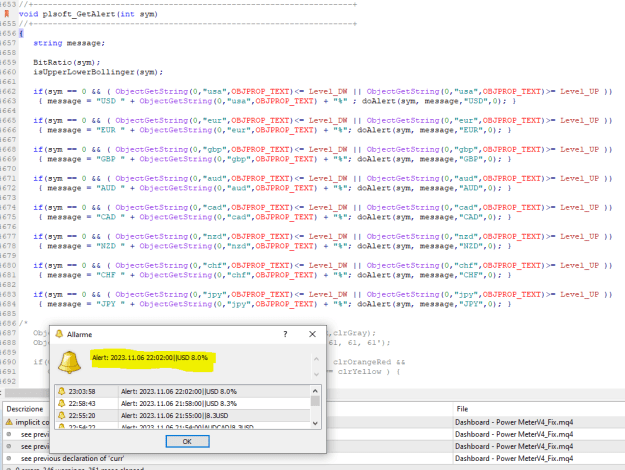Click the message = "CAD " code line
This screenshot has width=625, height=470.
pyautogui.click(x=275, y=217)
